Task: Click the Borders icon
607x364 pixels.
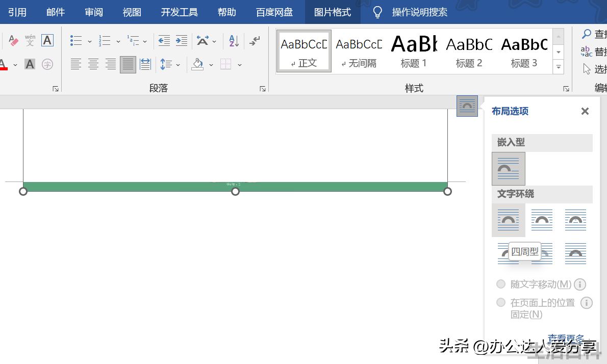Action: pyautogui.click(x=225, y=64)
